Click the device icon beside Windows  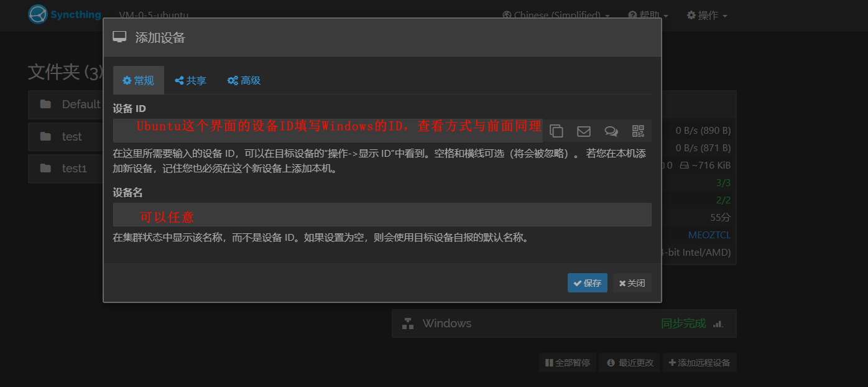coord(408,324)
